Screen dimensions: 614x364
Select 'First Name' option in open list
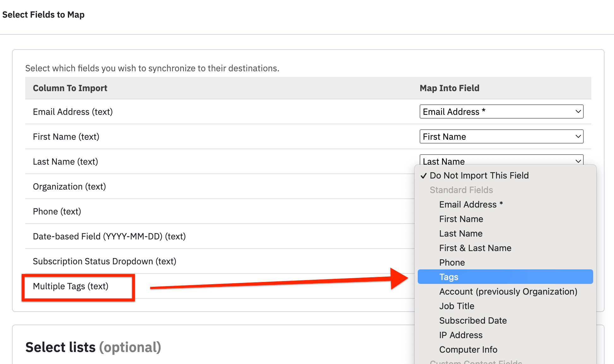point(461,219)
